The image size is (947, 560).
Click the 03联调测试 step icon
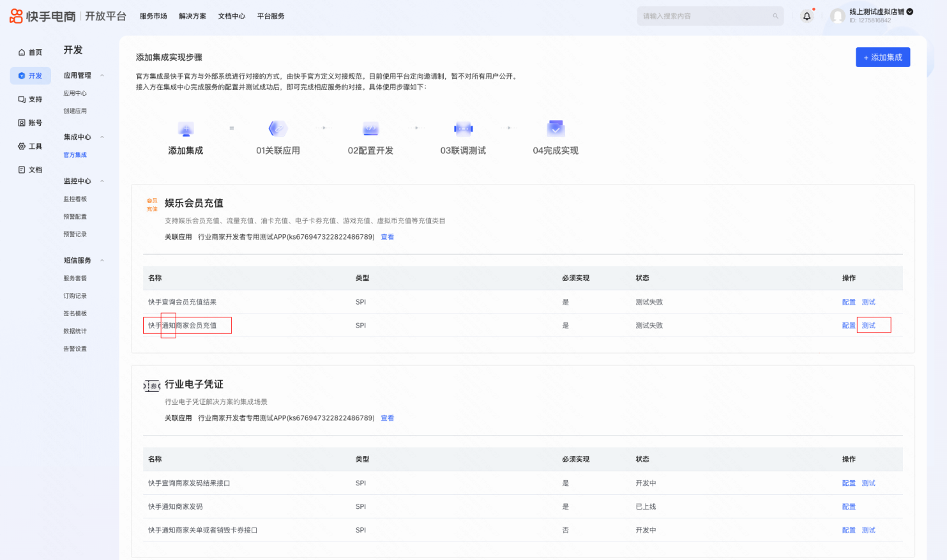(x=464, y=128)
